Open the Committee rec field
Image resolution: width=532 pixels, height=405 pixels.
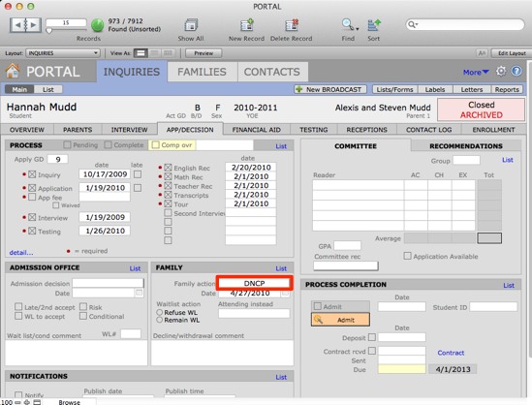point(346,265)
